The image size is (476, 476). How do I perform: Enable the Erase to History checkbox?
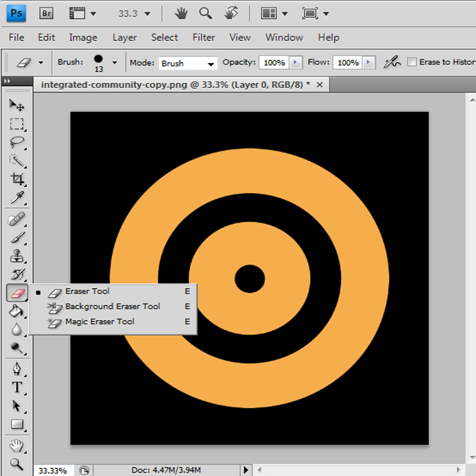pos(412,62)
